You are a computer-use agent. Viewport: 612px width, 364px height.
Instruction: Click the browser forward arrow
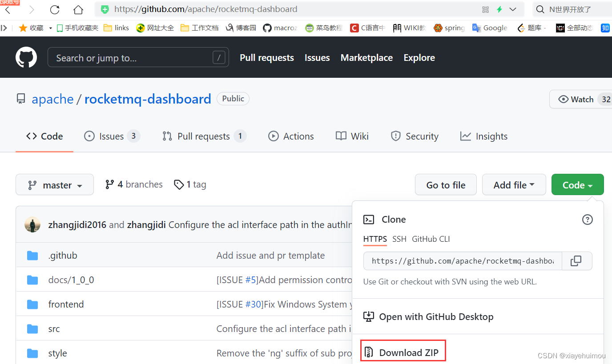pyautogui.click(x=32, y=9)
